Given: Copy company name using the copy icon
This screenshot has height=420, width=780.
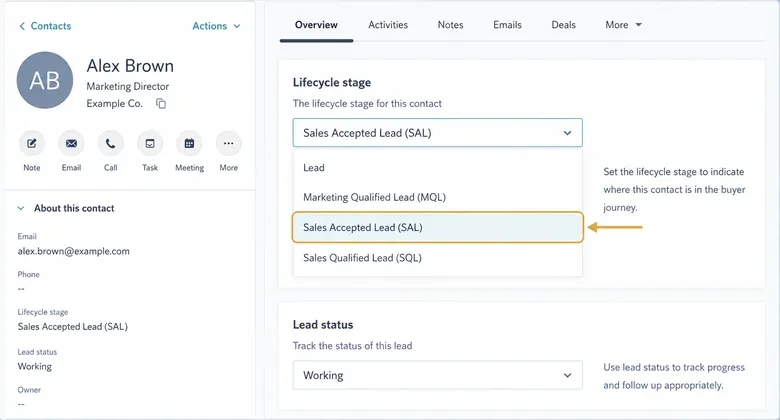Looking at the screenshot, I should pyautogui.click(x=161, y=104).
